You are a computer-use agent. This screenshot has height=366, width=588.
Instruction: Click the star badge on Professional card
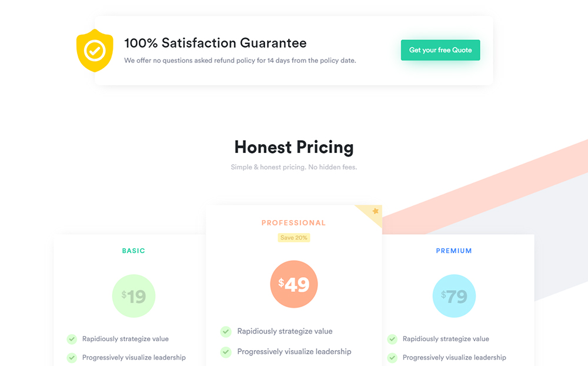(375, 211)
